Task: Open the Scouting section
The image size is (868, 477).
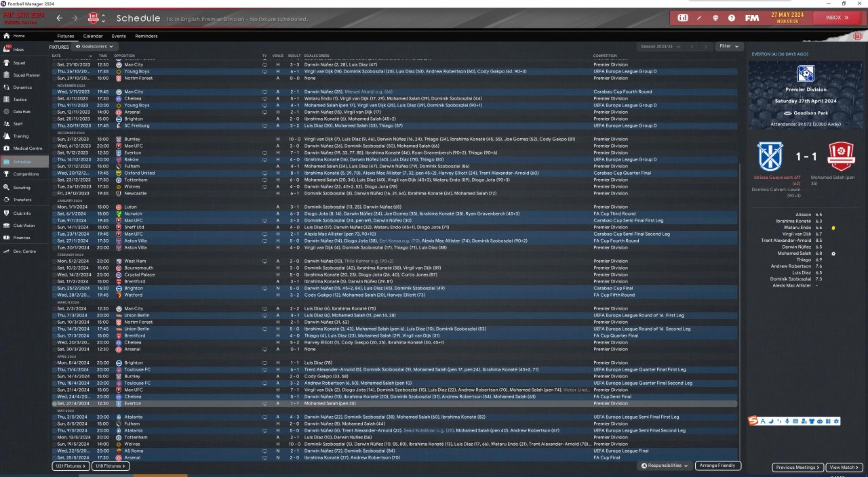Action: [x=24, y=188]
